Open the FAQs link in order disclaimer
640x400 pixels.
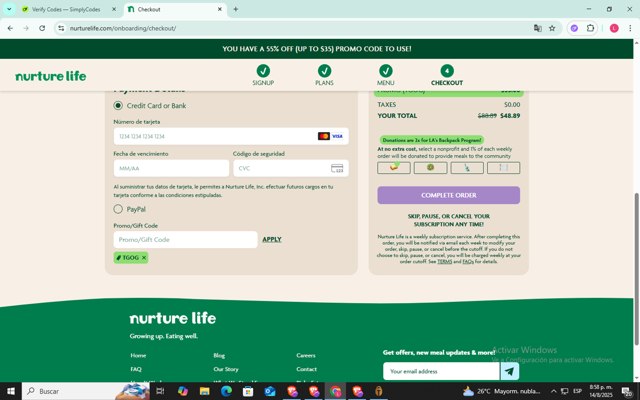(468, 262)
